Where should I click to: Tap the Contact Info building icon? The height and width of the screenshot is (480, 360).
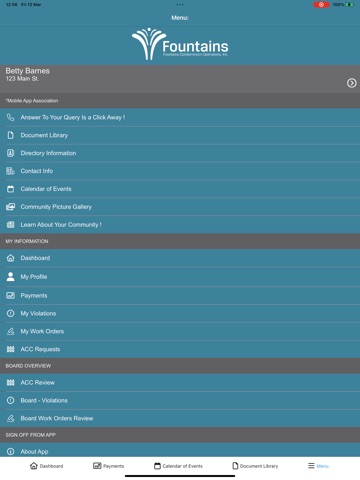11,171
